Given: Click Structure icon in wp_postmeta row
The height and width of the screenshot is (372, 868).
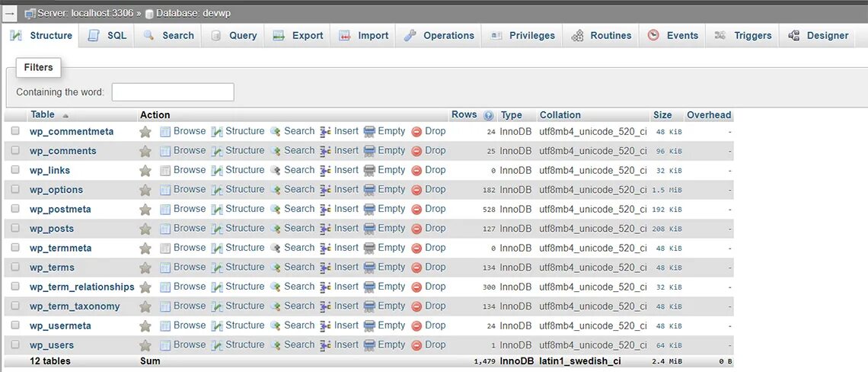Looking at the screenshot, I should coord(216,209).
